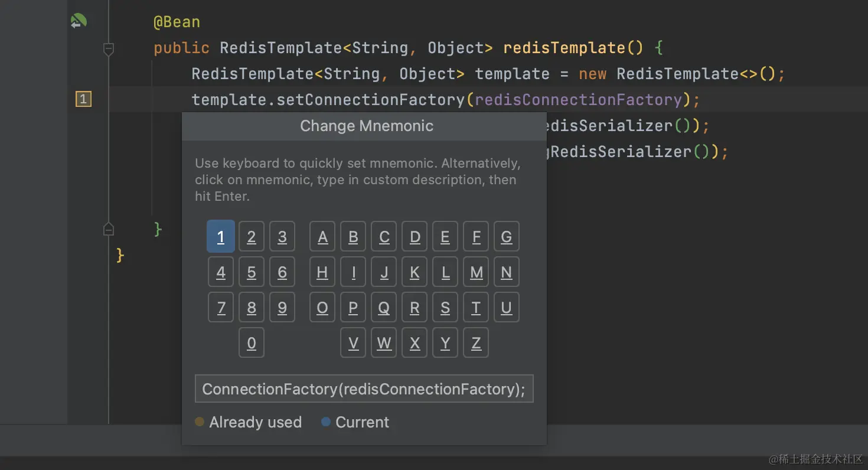
Task: Assign letter M as mnemonic
Action: coord(476,272)
